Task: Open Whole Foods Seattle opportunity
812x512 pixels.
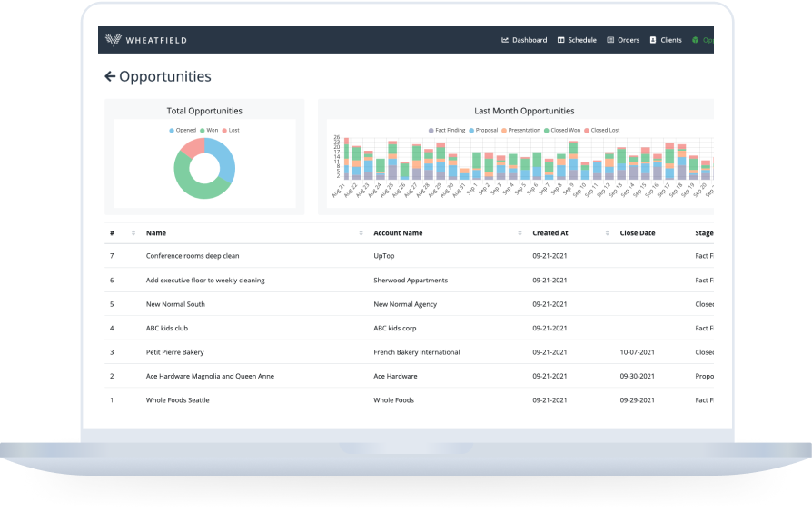Action: click(x=178, y=400)
